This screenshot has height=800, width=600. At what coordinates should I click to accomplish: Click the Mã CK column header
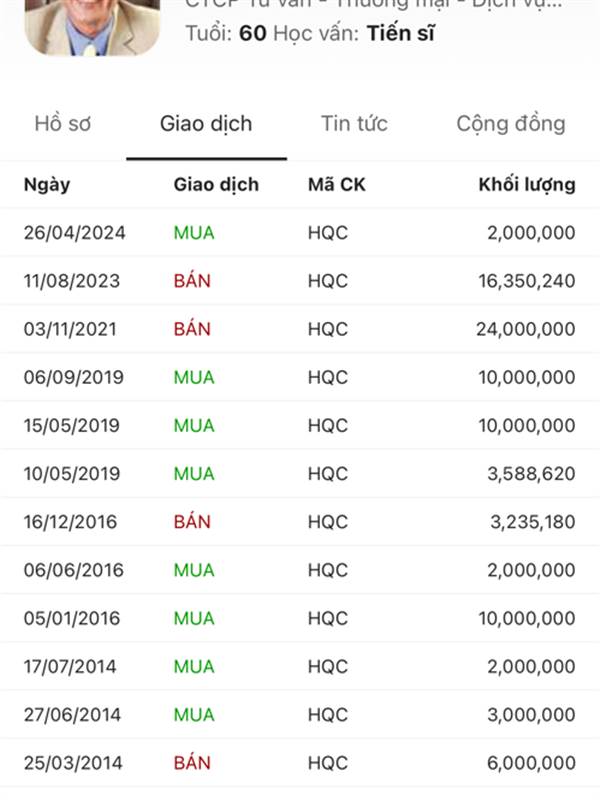[337, 185]
